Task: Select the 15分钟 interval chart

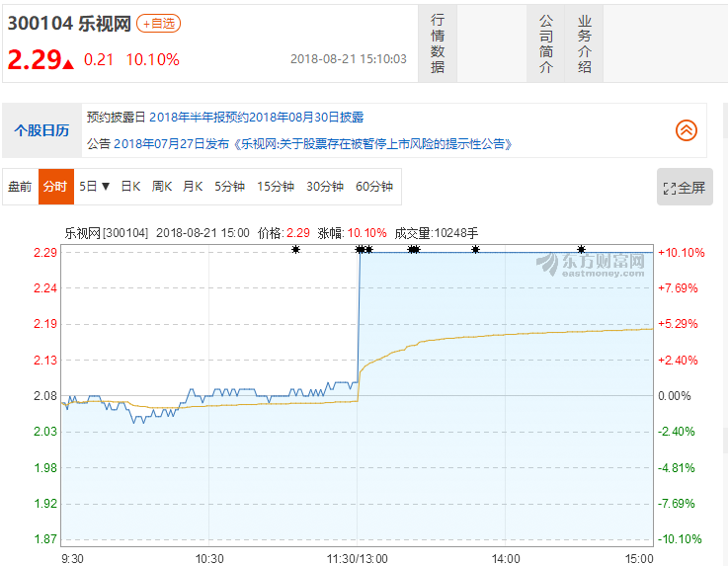Action: point(276,186)
